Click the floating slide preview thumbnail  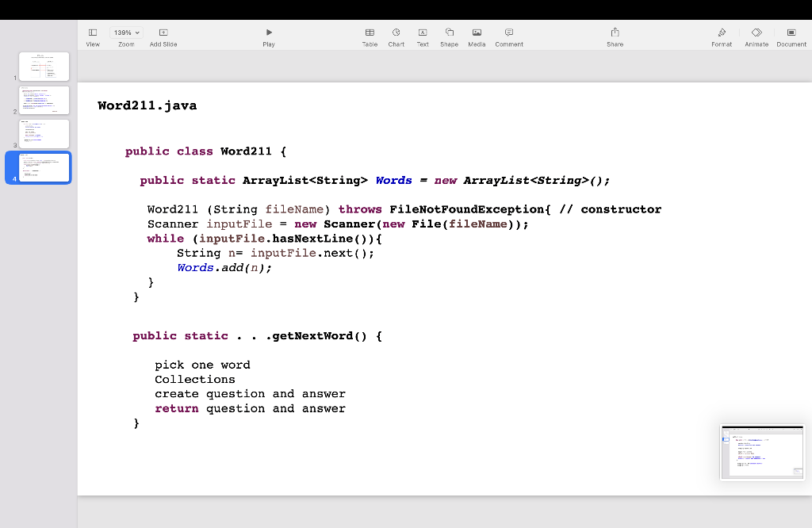(762, 453)
